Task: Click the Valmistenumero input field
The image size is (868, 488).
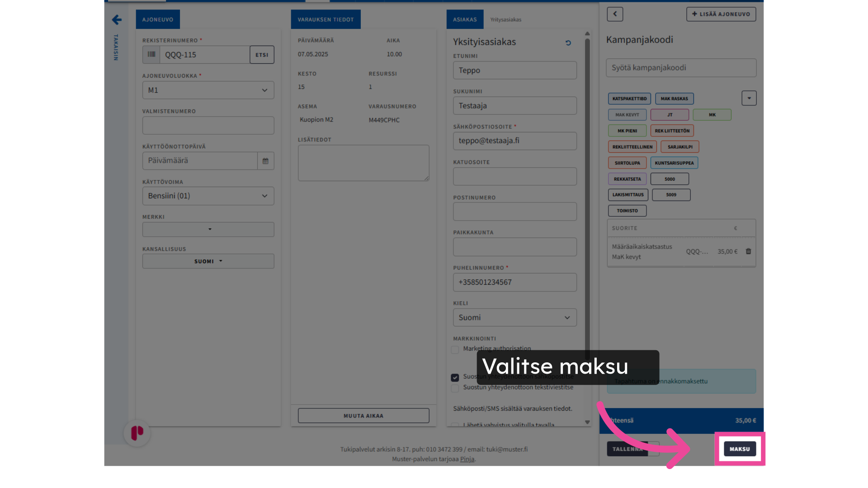Action: coord(208,126)
